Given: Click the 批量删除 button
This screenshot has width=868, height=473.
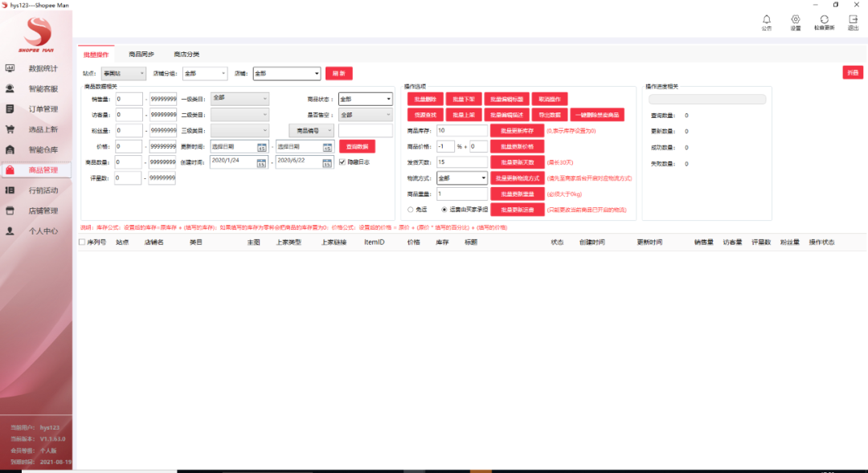Looking at the screenshot, I should (x=425, y=99).
